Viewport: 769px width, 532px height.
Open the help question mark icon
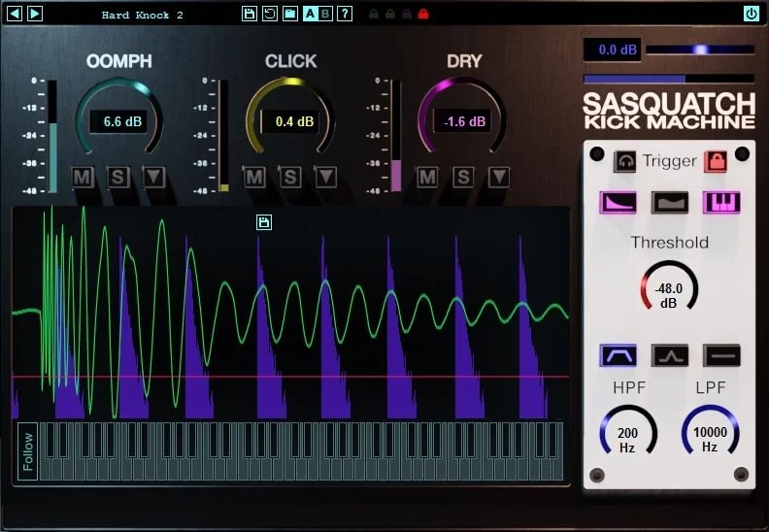(345, 14)
